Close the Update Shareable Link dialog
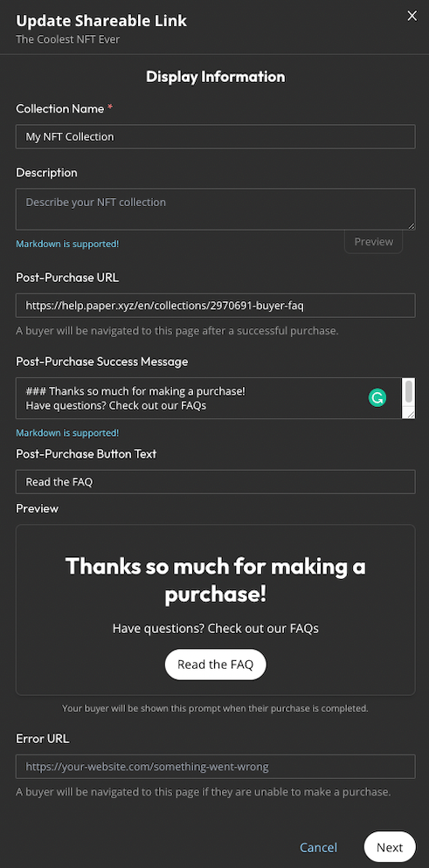 [x=412, y=16]
